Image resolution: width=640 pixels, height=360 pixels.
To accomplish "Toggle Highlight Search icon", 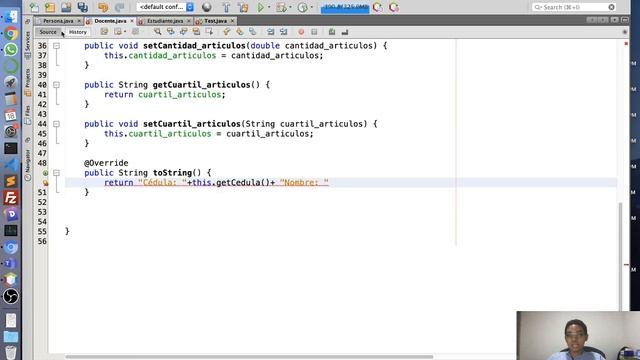I will (x=196, y=32).
